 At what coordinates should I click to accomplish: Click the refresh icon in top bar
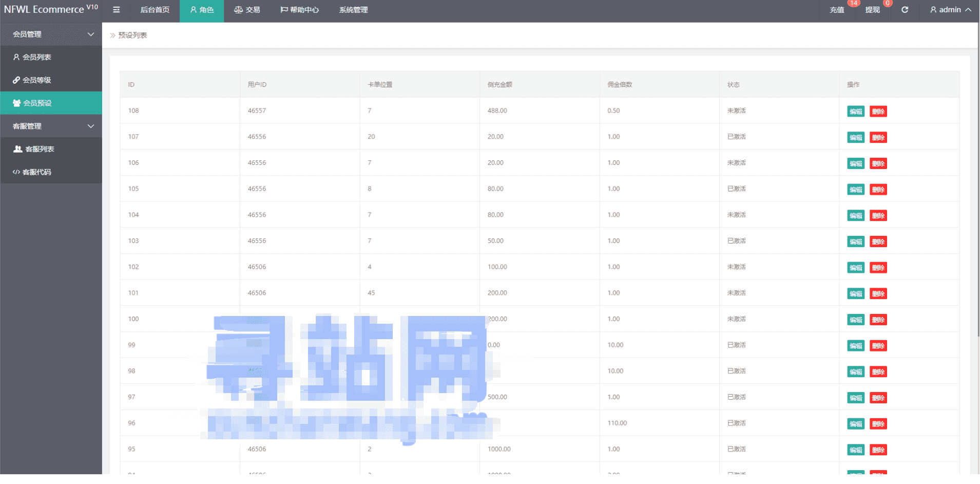pos(905,10)
